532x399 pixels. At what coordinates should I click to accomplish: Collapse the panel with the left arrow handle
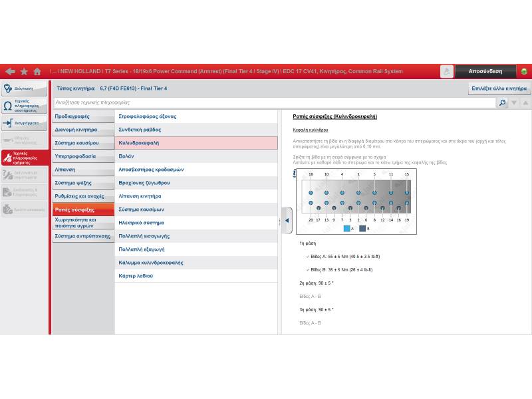point(287,220)
